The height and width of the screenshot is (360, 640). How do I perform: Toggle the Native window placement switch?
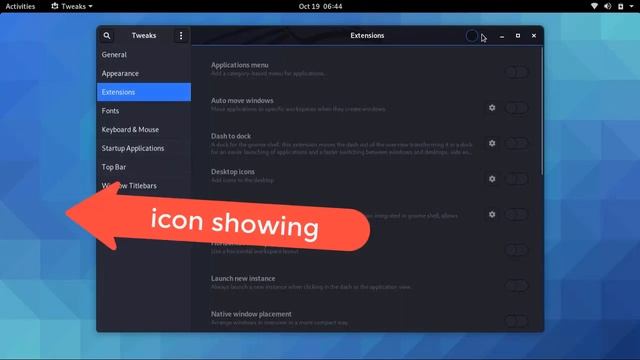coord(516,321)
